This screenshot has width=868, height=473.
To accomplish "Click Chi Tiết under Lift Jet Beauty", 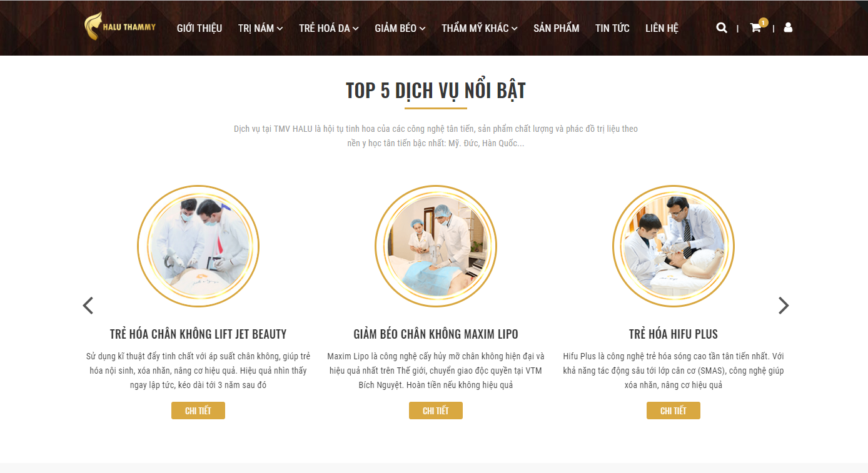I will pos(198,411).
